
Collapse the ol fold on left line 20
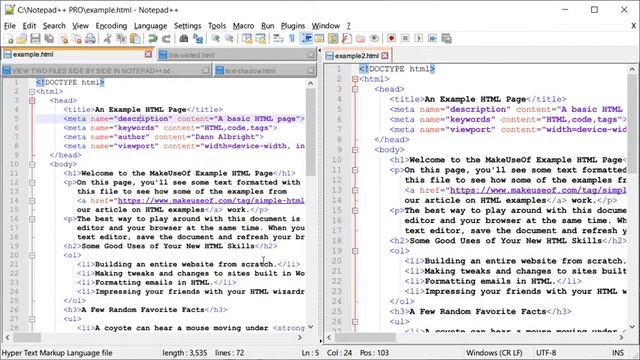pyautogui.click(x=32, y=256)
